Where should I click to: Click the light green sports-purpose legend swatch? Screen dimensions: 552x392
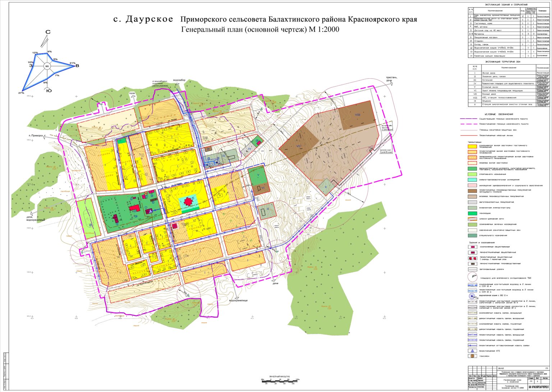[472, 174]
